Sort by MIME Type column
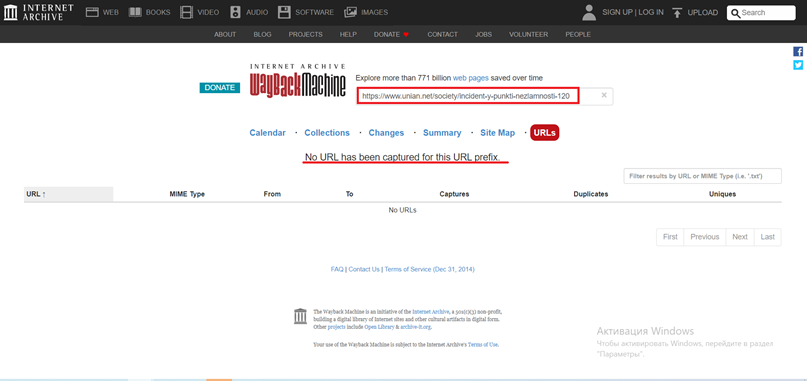The image size is (807, 381). [x=187, y=194]
